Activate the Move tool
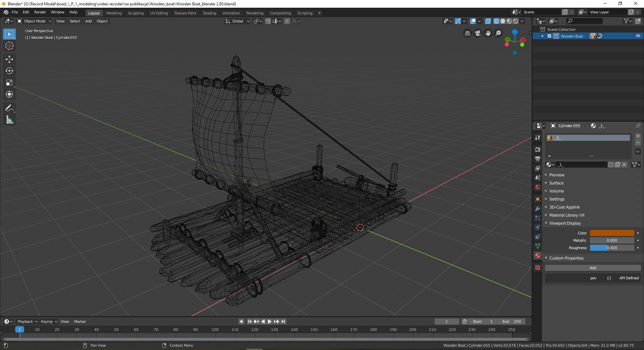The height and width of the screenshot is (350, 644). [x=9, y=59]
